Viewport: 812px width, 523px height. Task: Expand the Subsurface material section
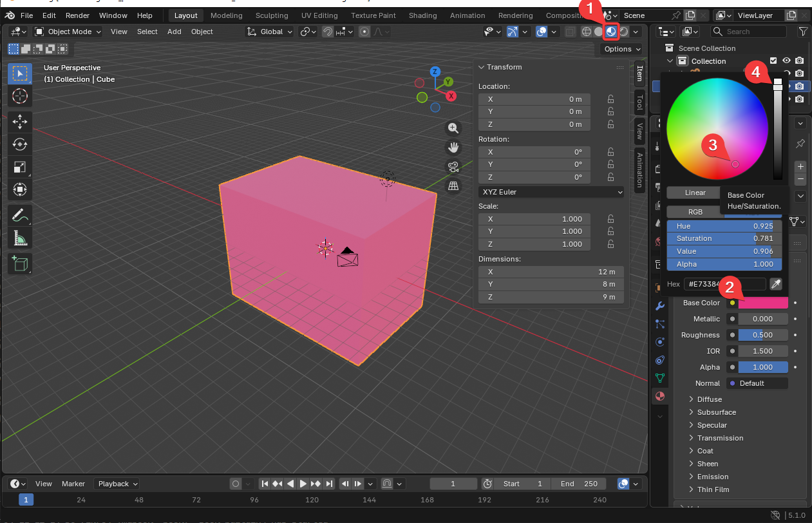[x=716, y=412]
